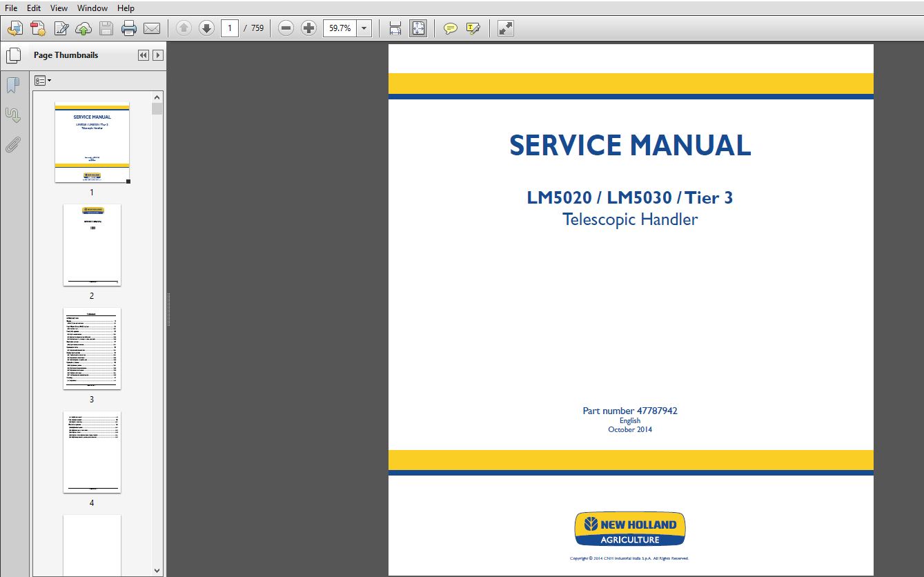Select page 4 thumbnail
Image resolution: width=924 pixels, height=577 pixels.
click(x=92, y=452)
